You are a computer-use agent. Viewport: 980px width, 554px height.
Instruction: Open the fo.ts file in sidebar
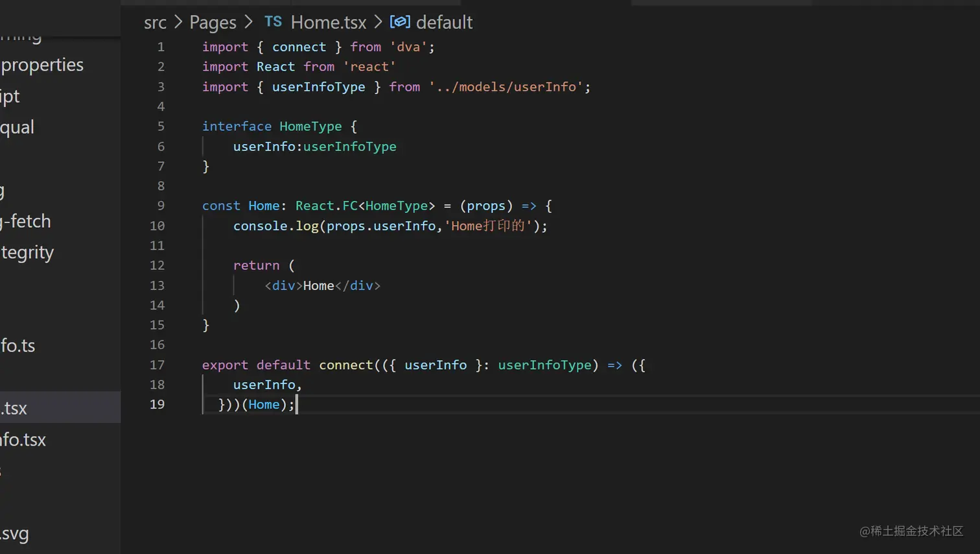[x=17, y=346]
